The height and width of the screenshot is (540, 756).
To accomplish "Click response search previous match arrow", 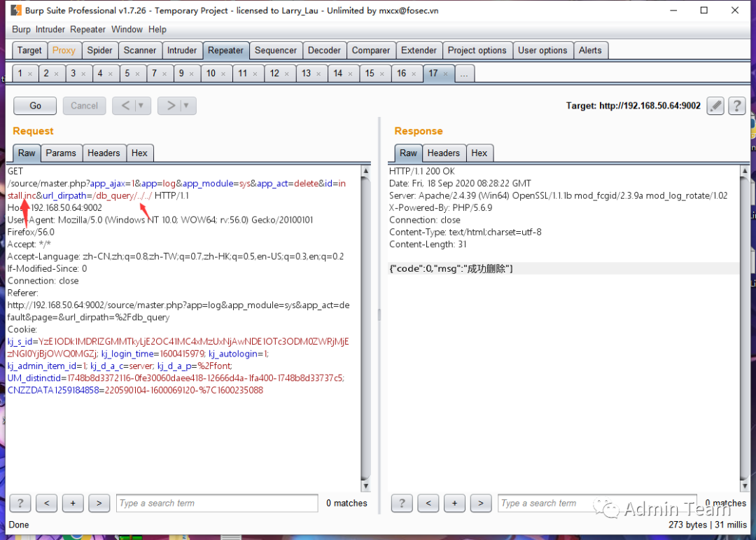I will pos(428,503).
